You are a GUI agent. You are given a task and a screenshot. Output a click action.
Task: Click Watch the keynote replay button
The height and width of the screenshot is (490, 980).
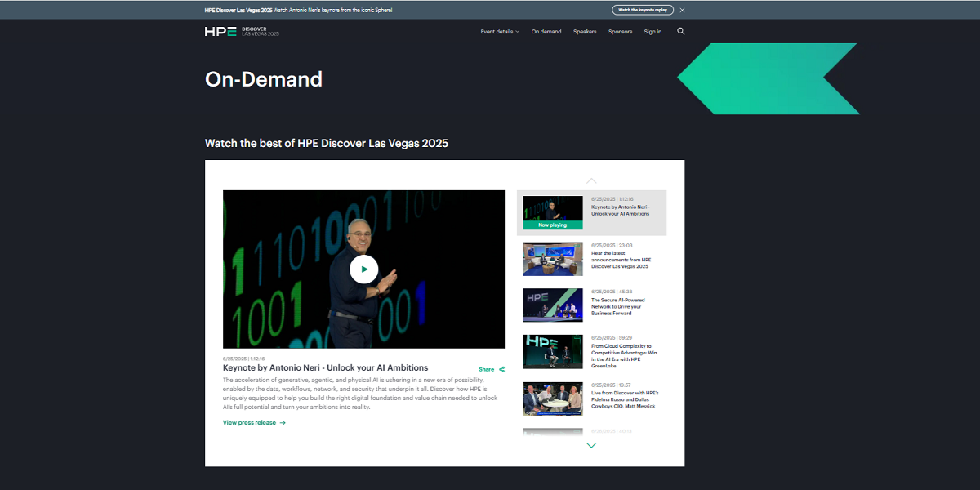click(x=643, y=10)
